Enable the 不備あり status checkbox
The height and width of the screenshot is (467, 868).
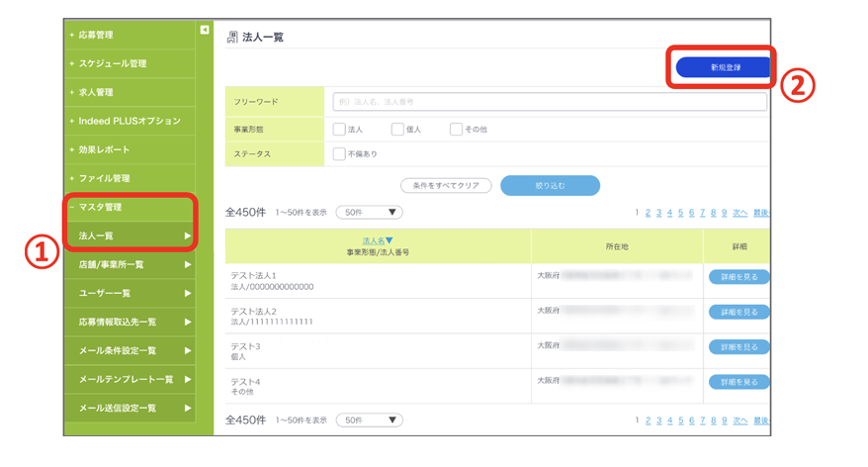[339, 154]
